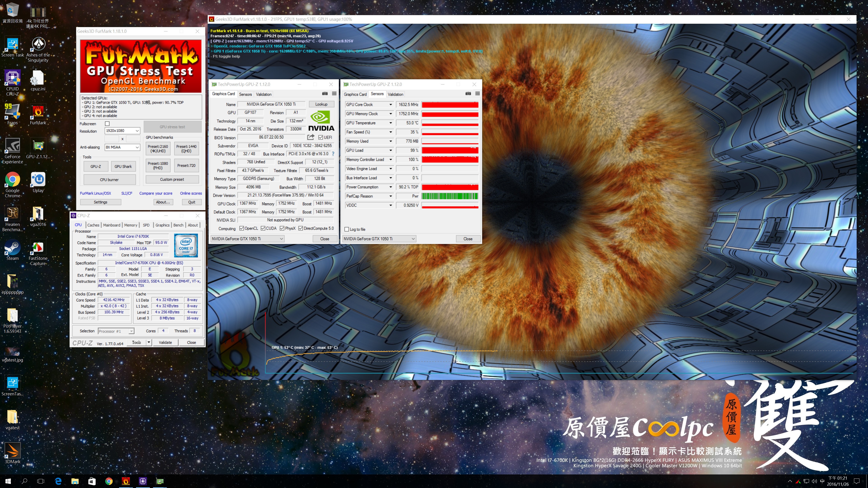Click the BIOS save/share icon in GPU-Z
Image resolution: width=868 pixels, height=488 pixels.
pyautogui.click(x=310, y=137)
